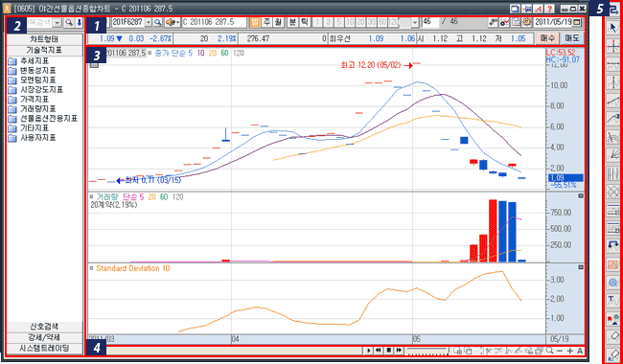Screen dimensions: 623x364
Task: Select the daily (일) period toggle
Action: point(255,22)
